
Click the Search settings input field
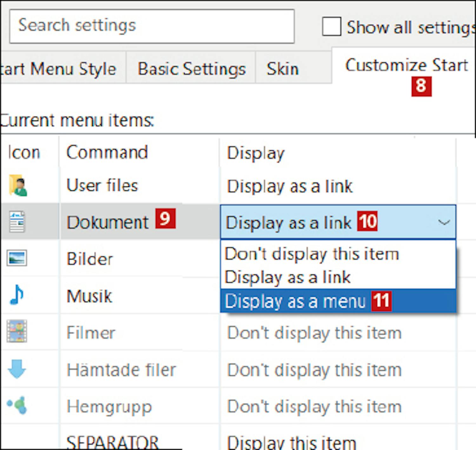pos(152,26)
